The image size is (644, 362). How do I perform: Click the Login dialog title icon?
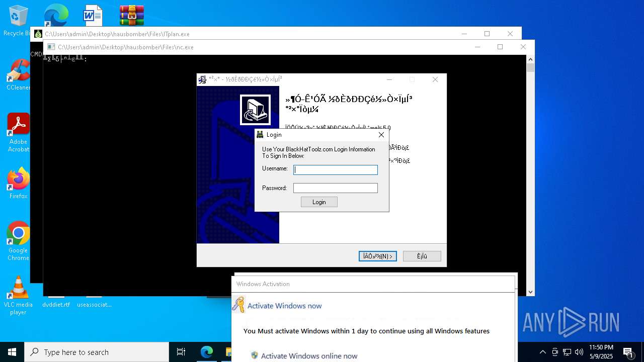coord(260,135)
